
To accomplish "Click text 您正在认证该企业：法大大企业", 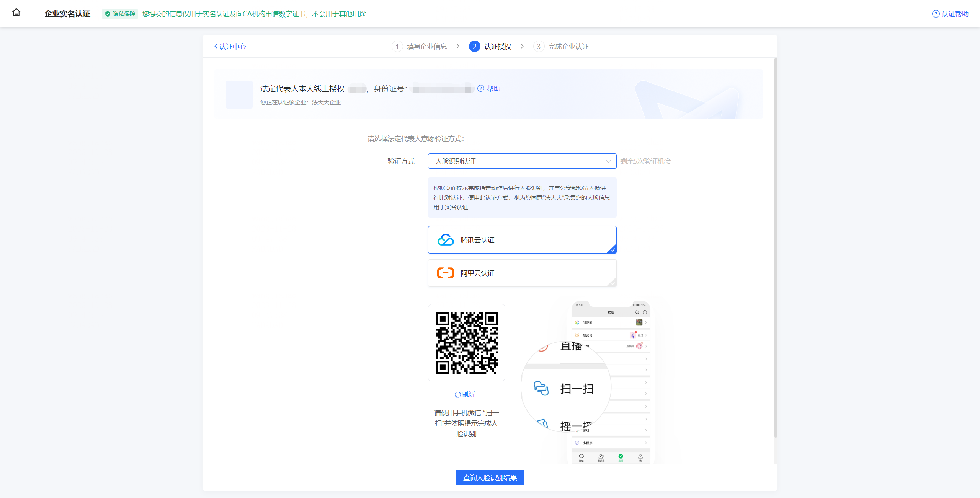I will pos(301,102).
